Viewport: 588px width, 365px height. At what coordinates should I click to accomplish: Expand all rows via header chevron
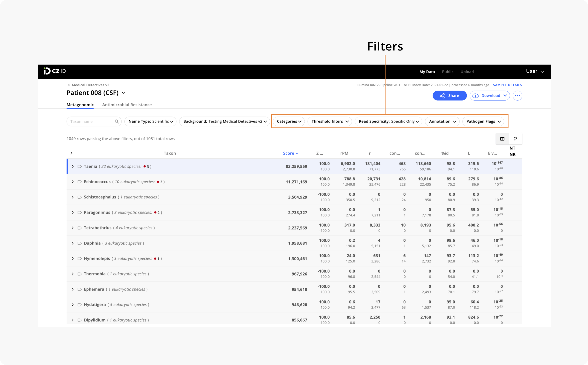click(71, 153)
